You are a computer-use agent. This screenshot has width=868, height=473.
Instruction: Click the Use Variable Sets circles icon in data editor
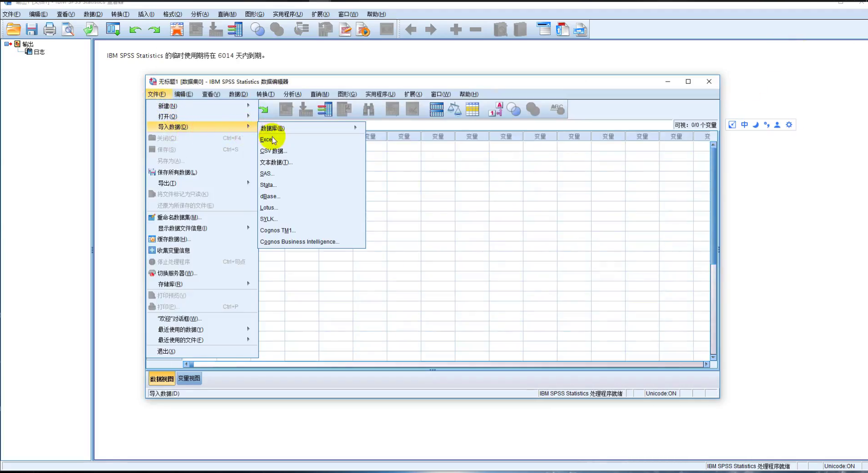click(514, 109)
